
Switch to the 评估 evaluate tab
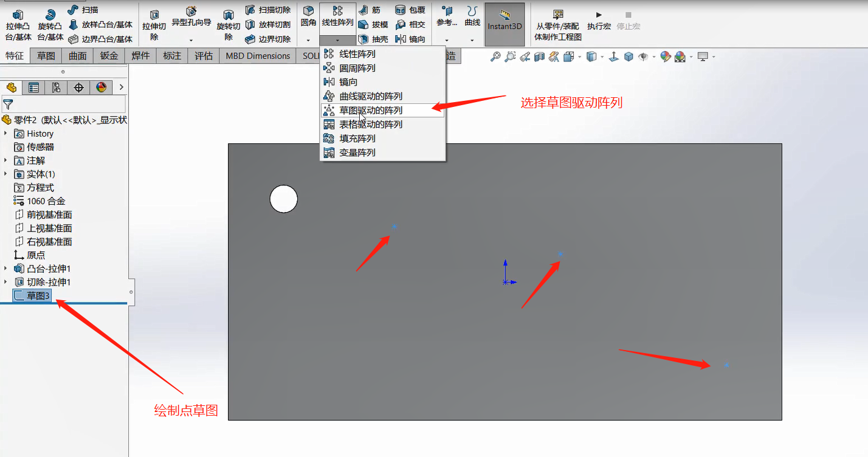click(x=204, y=56)
